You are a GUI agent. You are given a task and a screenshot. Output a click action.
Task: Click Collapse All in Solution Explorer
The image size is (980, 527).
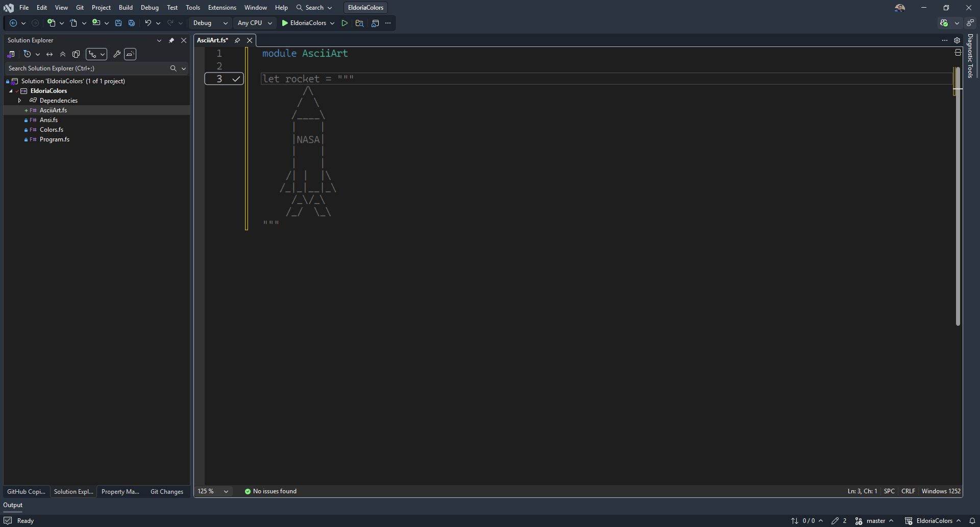coord(63,54)
